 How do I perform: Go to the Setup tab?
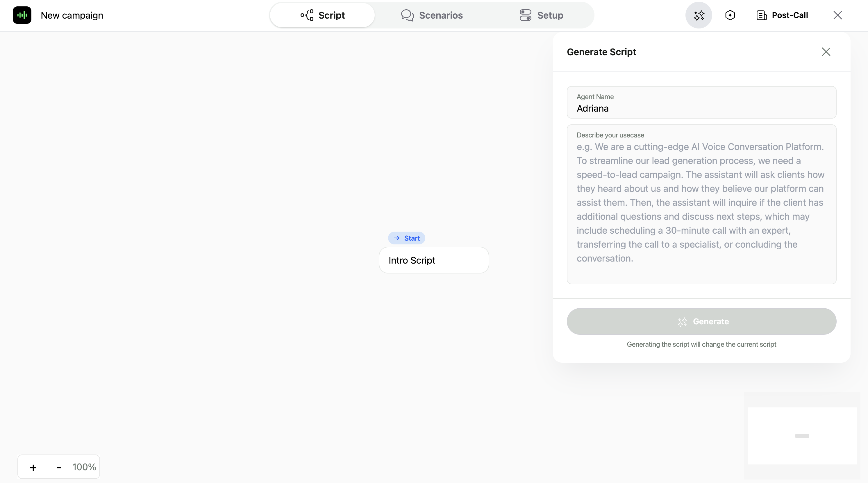click(541, 15)
